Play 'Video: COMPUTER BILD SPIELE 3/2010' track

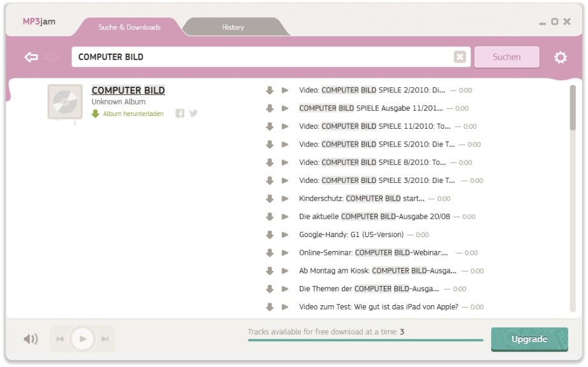(x=285, y=180)
